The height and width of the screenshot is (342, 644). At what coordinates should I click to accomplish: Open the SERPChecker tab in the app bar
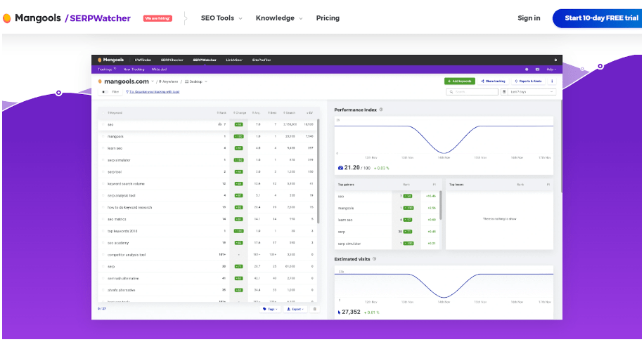[172, 60]
